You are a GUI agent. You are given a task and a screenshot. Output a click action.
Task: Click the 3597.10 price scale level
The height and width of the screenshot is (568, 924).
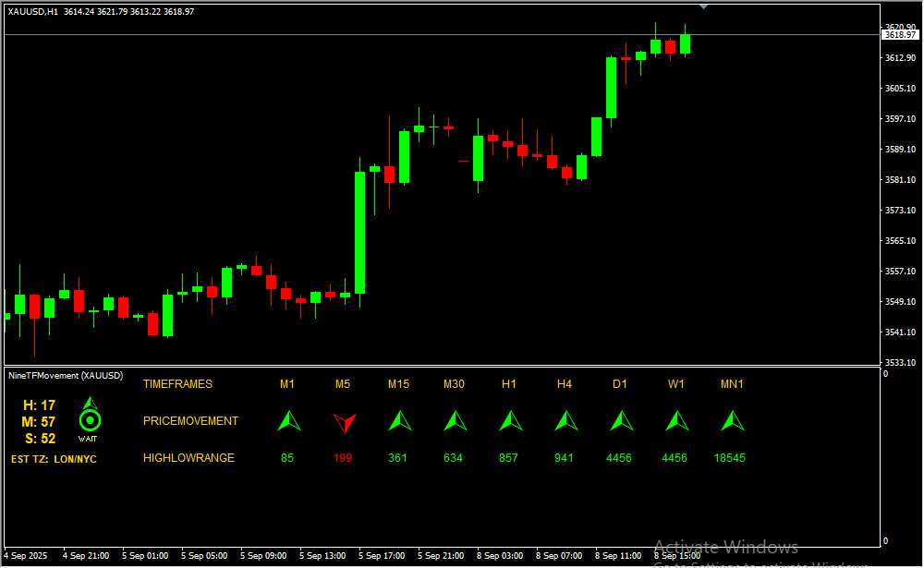(x=900, y=119)
